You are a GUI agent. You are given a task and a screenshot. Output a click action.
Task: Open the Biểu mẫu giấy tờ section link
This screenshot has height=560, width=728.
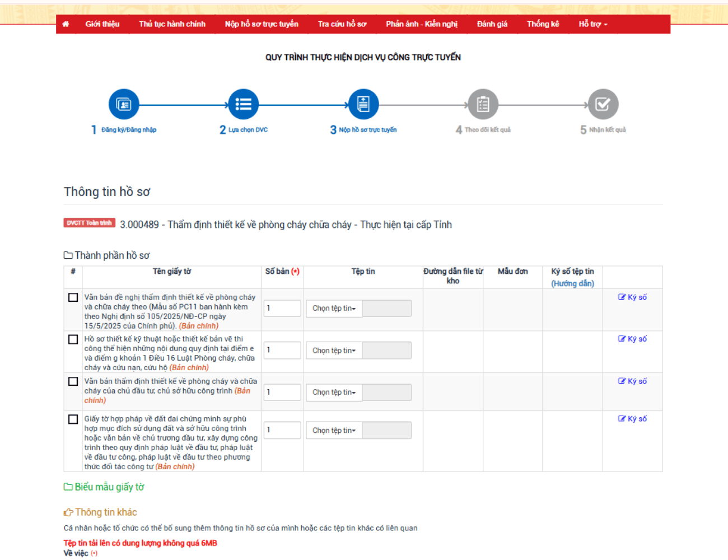point(109,487)
